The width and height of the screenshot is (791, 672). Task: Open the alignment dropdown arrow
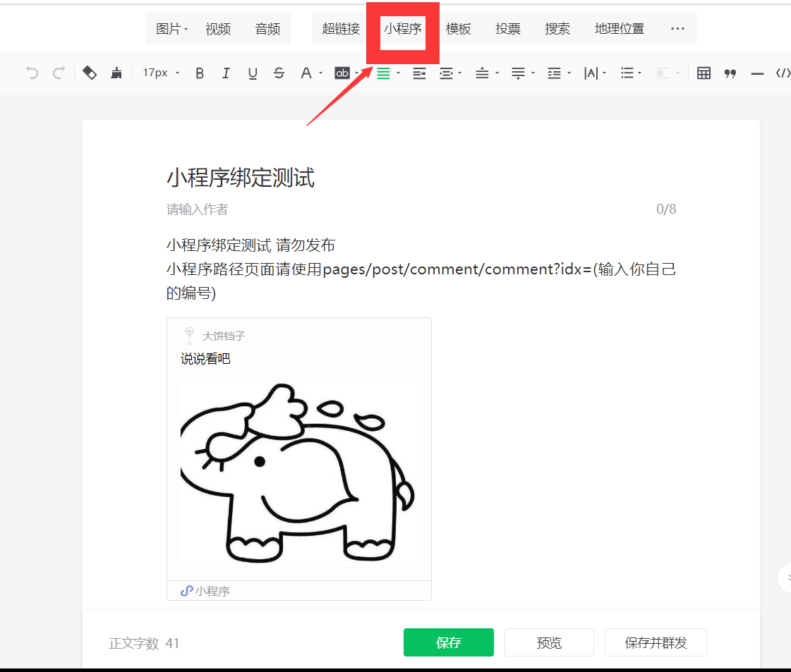pyautogui.click(x=399, y=73)
